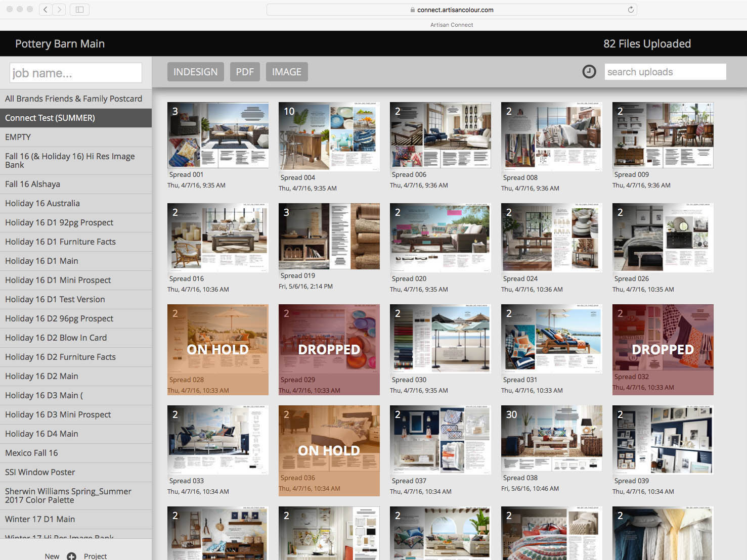Image resolution: width=747 pixels, height=560 pixels.
Task: Open SSI Window Poster job
Action: pyautogui.click(x=76, y=472)
